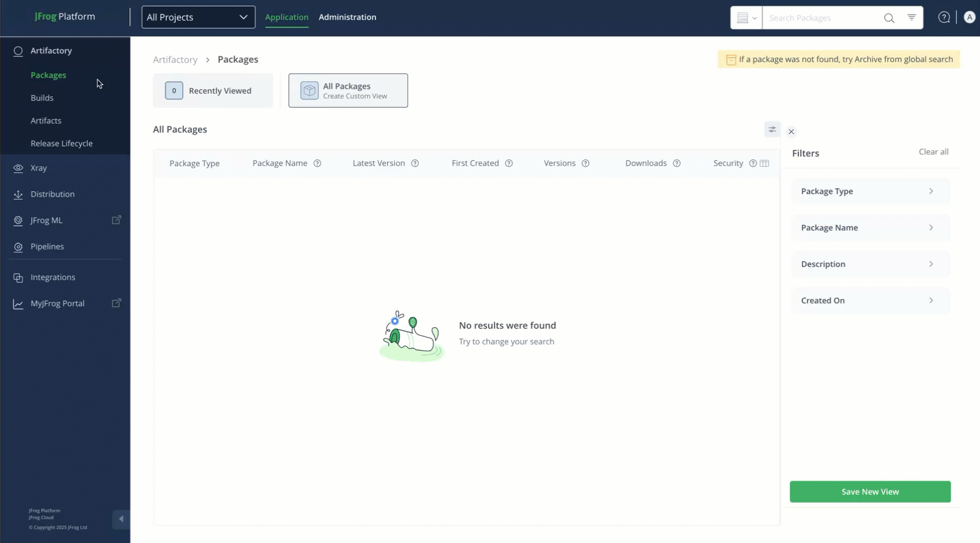This screenshot has width=980, height=543.
Task: Show Latest Version column help tooltip
Action: (415, 163)
